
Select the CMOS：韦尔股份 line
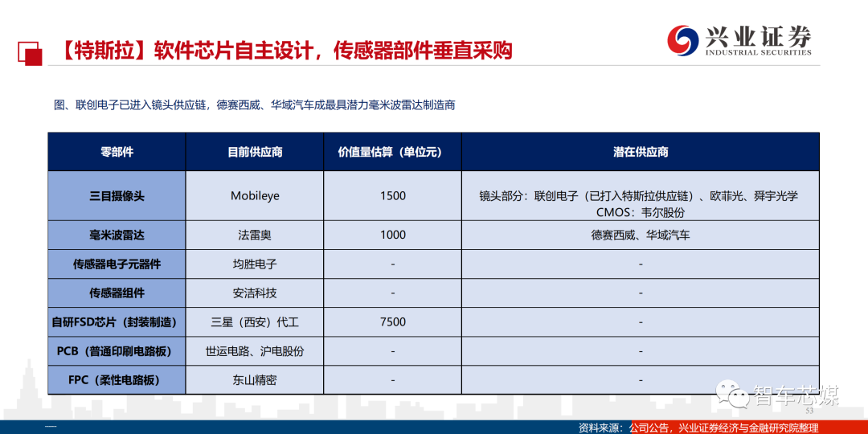641,212
